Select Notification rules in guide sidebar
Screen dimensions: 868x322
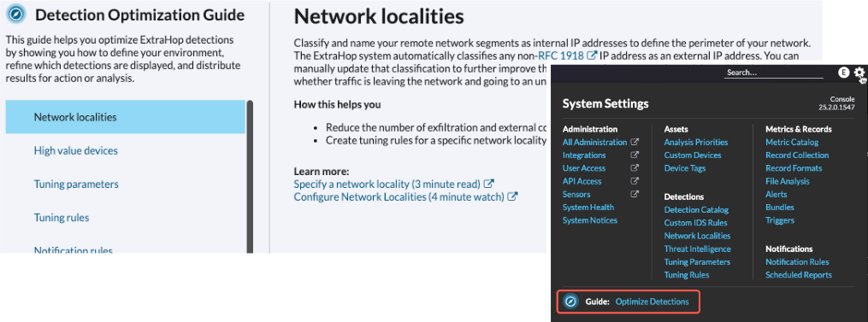click(73, 250)
